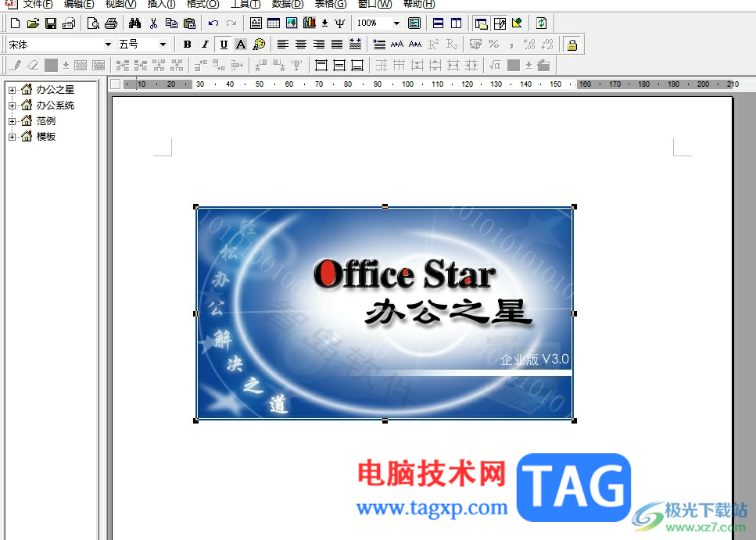Expand the 范例 tree node

[12, 121]
